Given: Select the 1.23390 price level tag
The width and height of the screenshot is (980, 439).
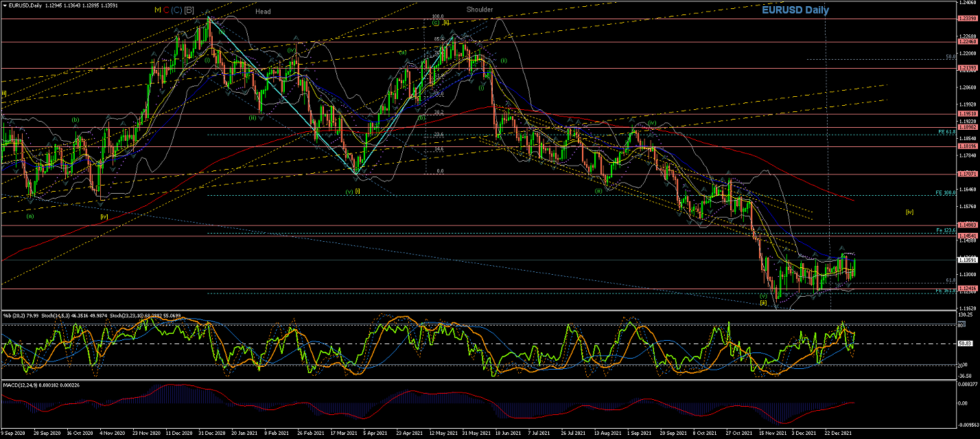Looking at the screenshot, I should pos(967,19).
